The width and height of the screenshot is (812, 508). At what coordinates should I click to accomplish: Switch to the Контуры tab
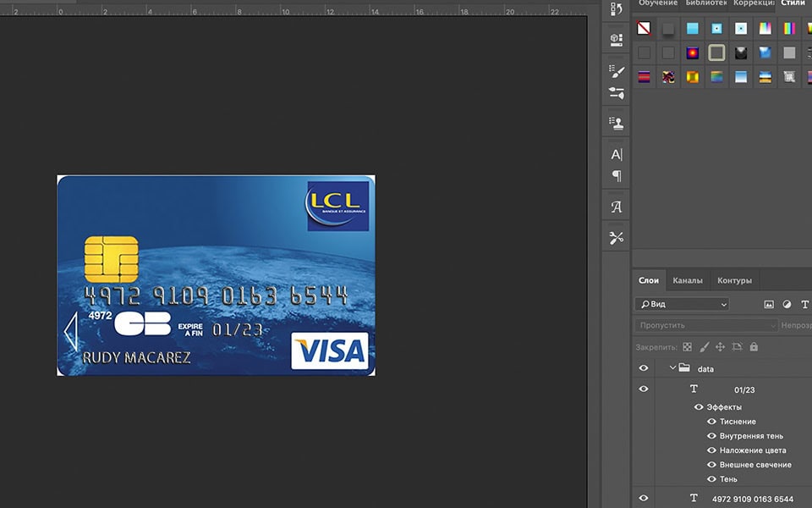coord(734,280)
